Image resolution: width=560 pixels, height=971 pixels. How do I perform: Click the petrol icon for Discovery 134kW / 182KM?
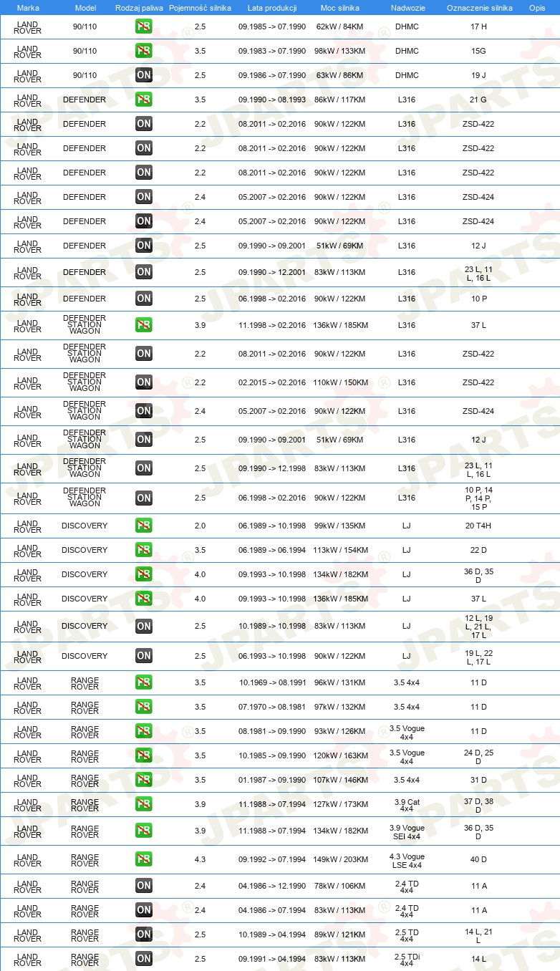pyautogui.click(x=144, y=574)
